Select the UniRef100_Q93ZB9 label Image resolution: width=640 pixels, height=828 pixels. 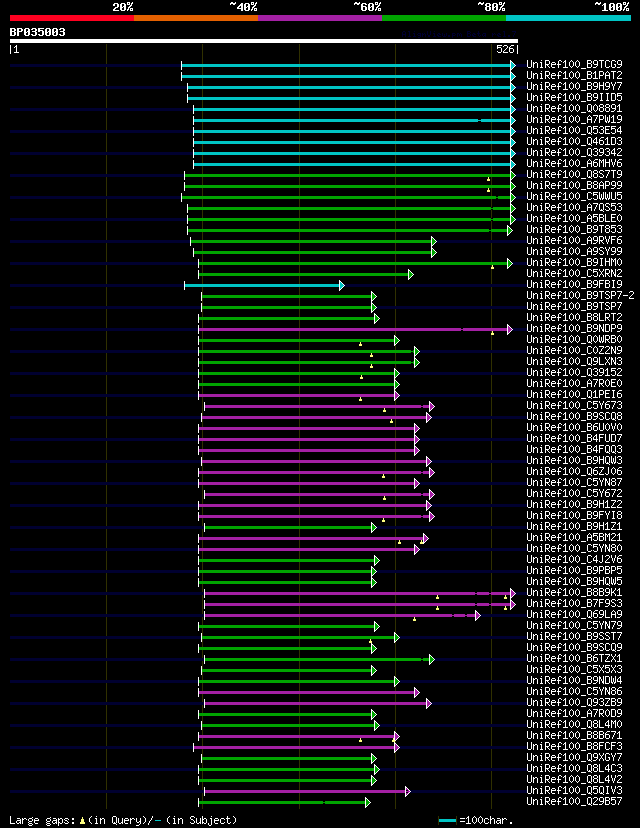click(x=574, y=702)
